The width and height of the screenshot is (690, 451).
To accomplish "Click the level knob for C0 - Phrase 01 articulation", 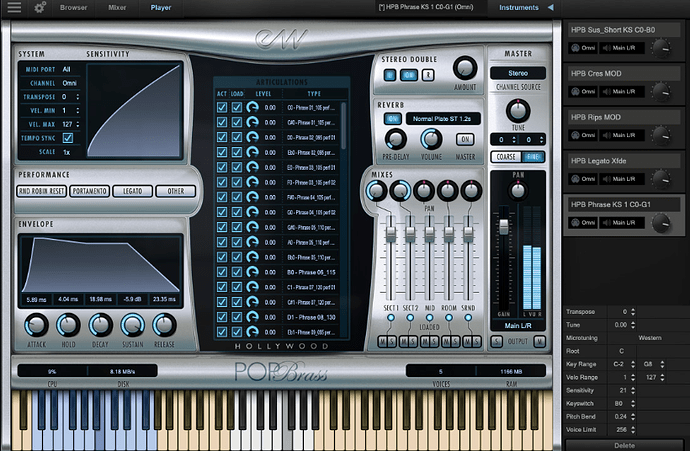I will click(252, 107).
